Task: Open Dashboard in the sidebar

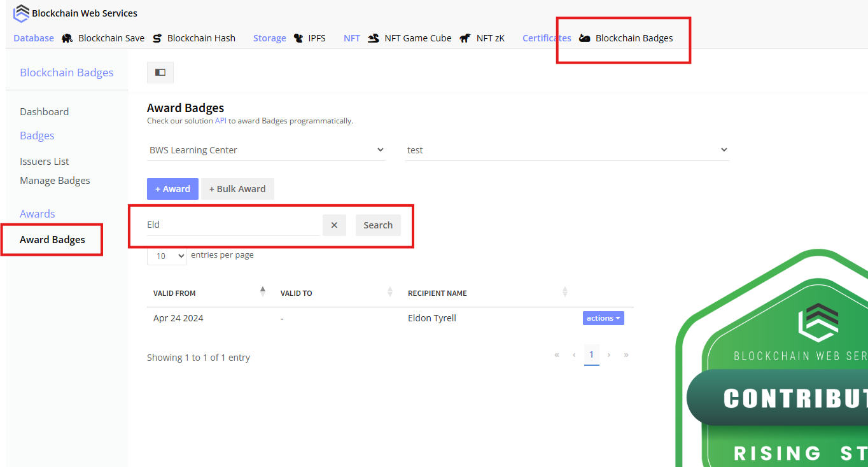Action: point(44,112)
